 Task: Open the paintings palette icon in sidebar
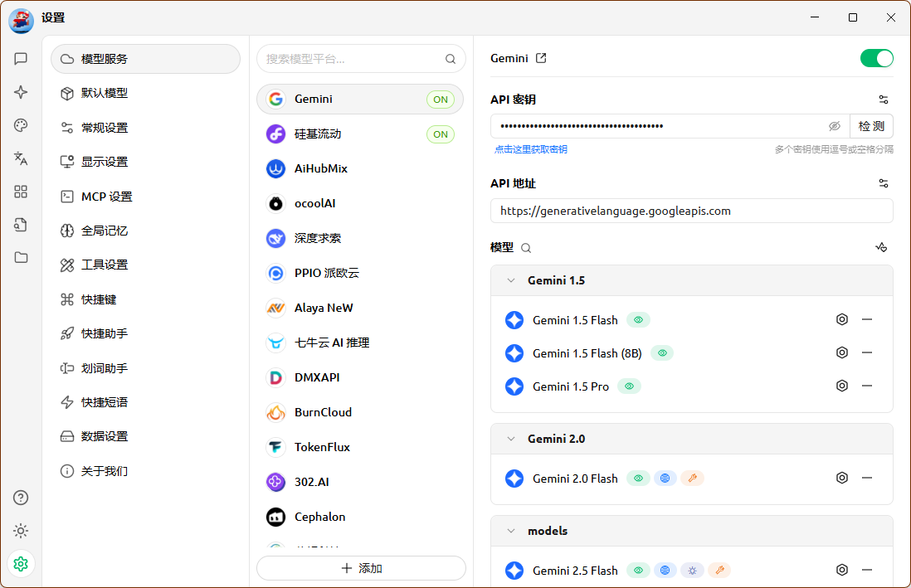21,125
